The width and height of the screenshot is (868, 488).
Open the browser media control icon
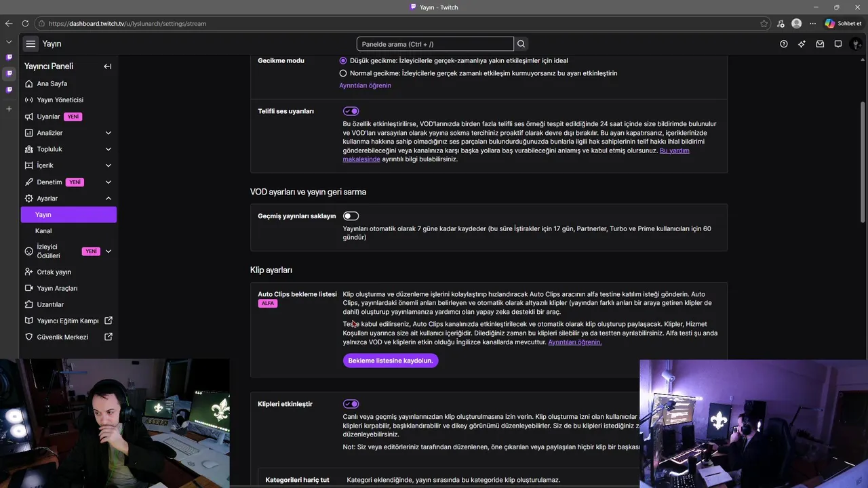(781, 23)
